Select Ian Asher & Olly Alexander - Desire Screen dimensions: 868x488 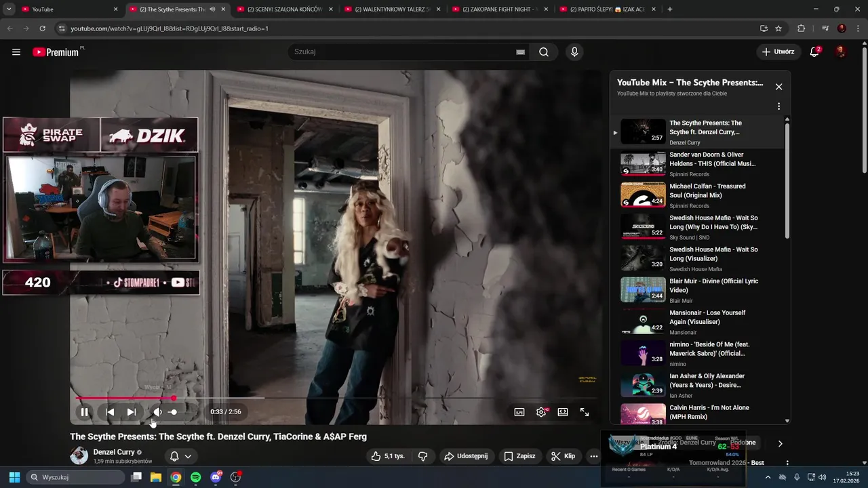[x=698, y=386]
